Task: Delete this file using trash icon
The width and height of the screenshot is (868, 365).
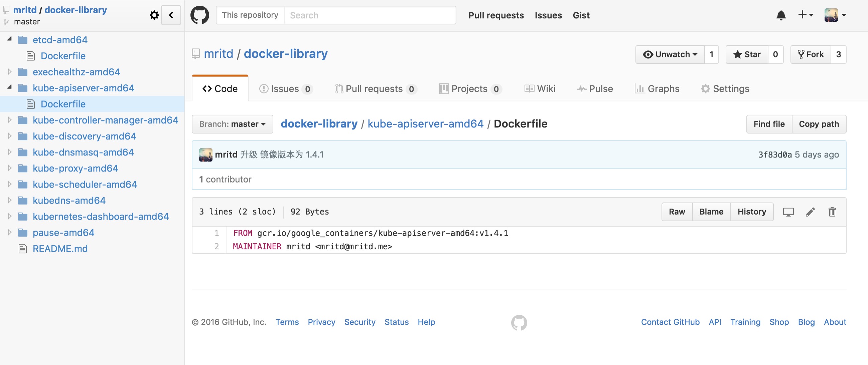Action: click(x=832, y=212)
